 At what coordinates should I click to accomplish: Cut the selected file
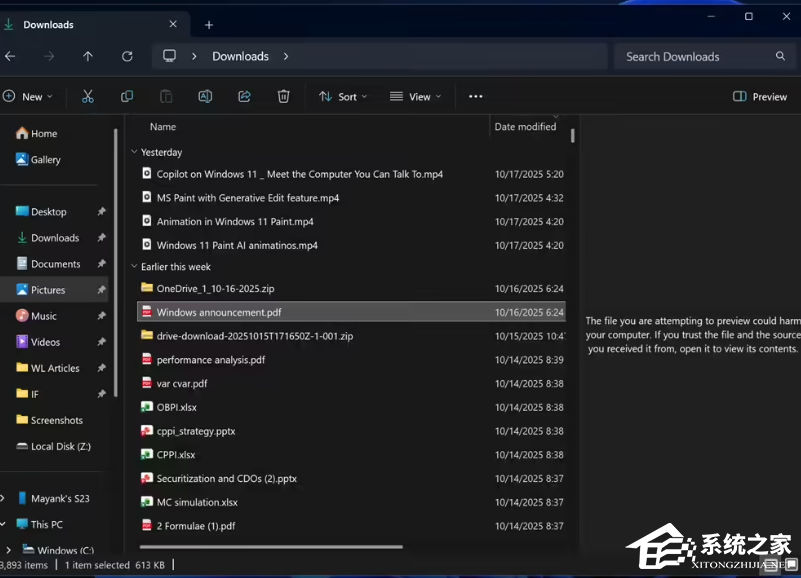point(87,96)
